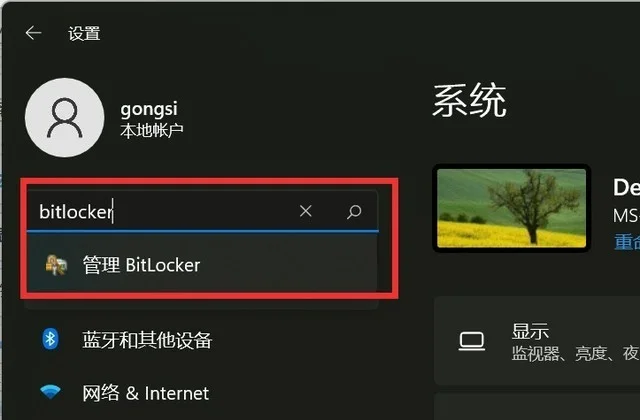
Task: Click the gongsi user avatar
Action: [64, 118]
